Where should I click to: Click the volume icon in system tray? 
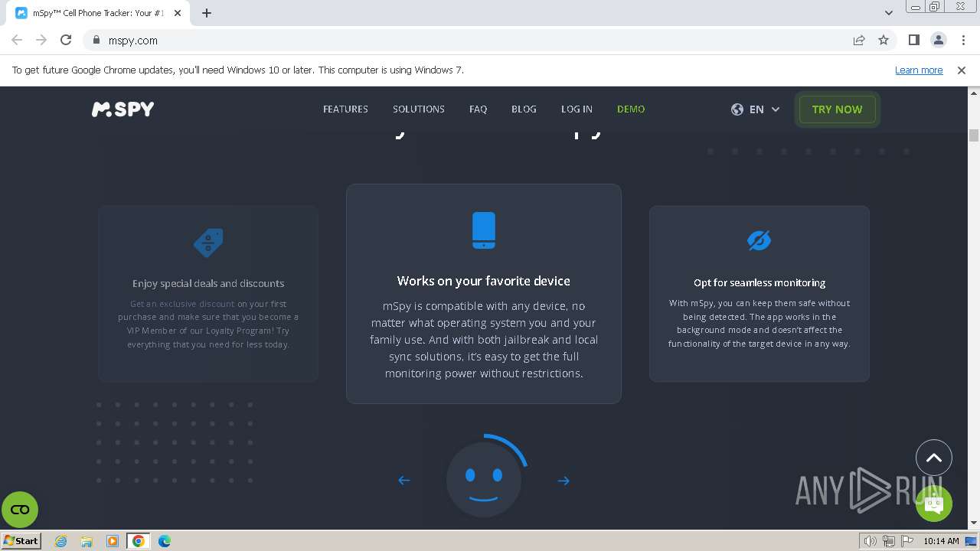tap(871, 541)
